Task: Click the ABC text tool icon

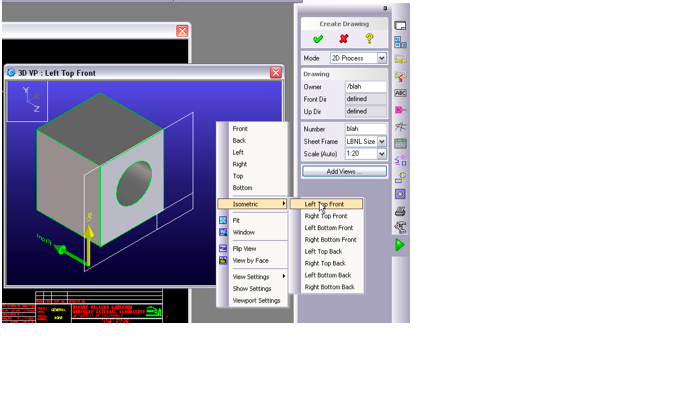Action: pyautogui.click(x=400, y=93)
